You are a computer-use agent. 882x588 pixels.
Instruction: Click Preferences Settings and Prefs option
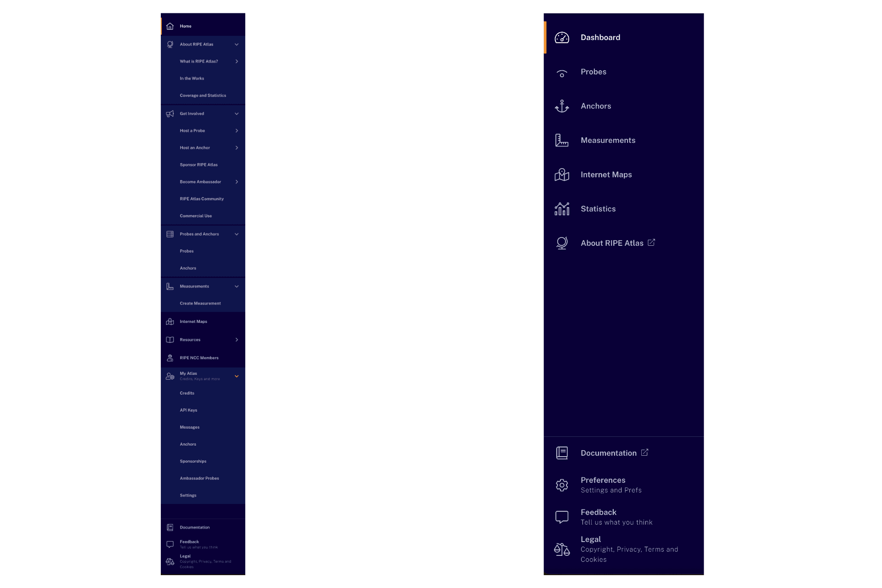click(x=625, y=484)
